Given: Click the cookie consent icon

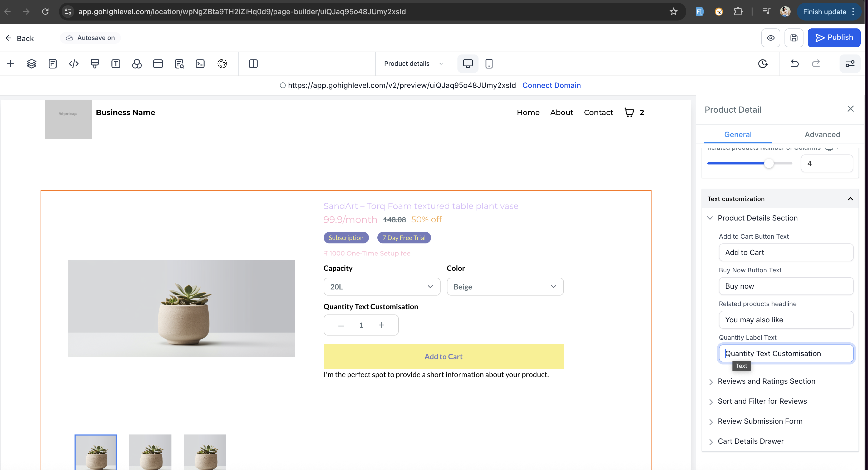Looking at the screenshot, I should [x=222, y=64].
